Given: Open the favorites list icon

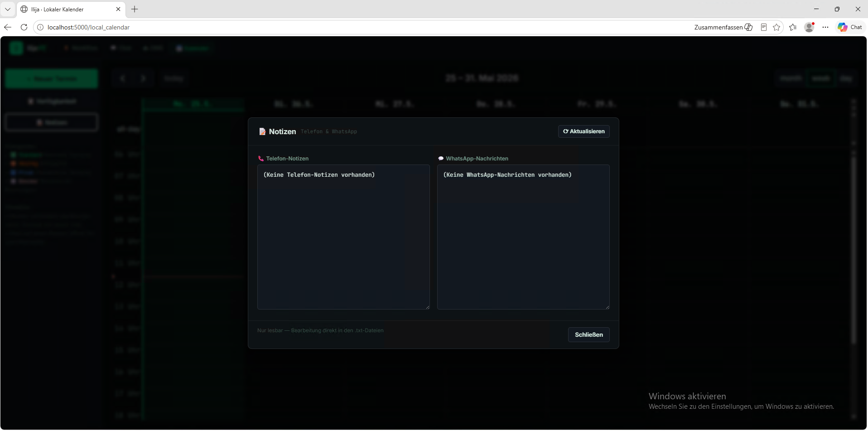Looking at the screenshot, I should (793, 27).
